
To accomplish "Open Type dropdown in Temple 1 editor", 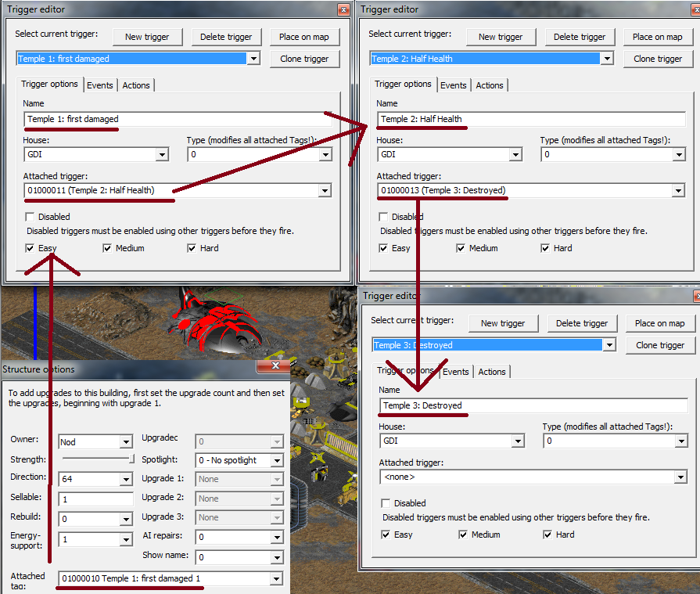I will (325, 154).
